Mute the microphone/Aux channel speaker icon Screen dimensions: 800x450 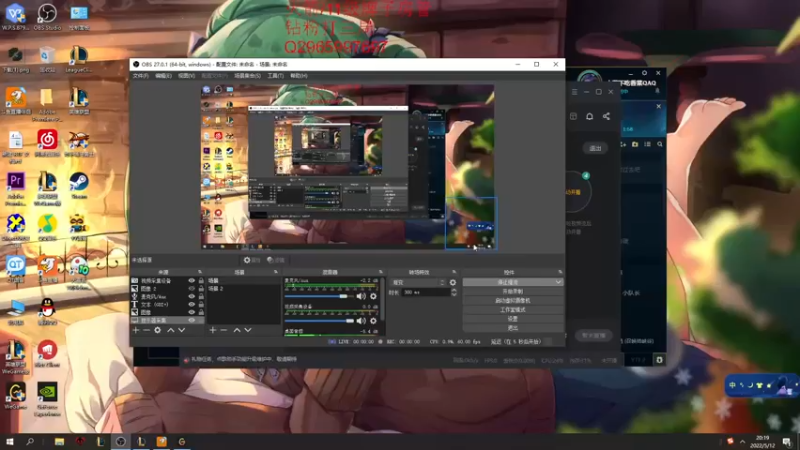pyautogui.click(x=361, y=296)
